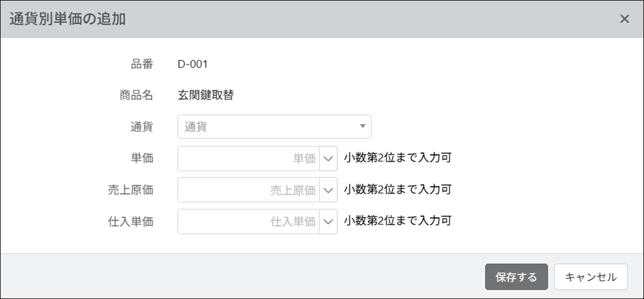Viewport: 644px width, 299px height.
Task: Click the 通貨 label left of the dropdown
Action: 142,127
